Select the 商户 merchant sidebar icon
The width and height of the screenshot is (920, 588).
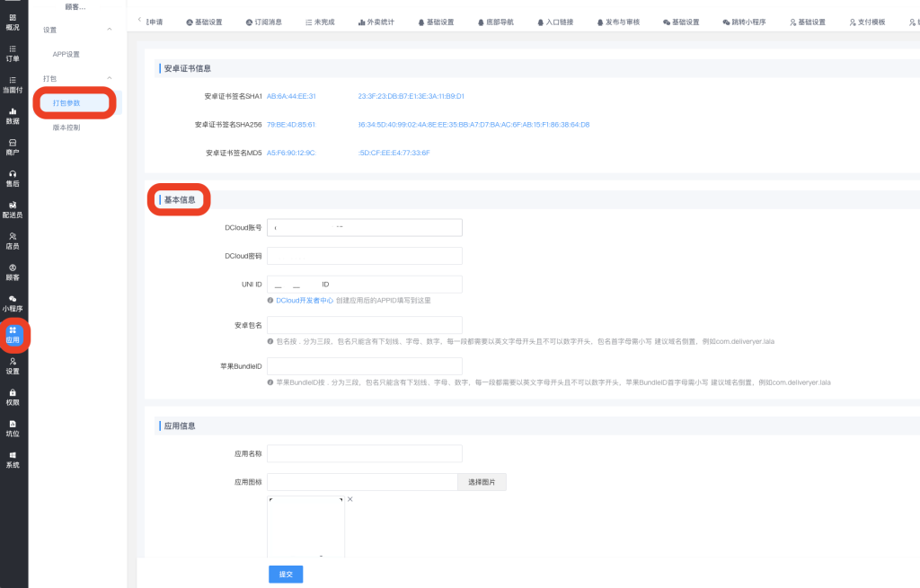13,147
